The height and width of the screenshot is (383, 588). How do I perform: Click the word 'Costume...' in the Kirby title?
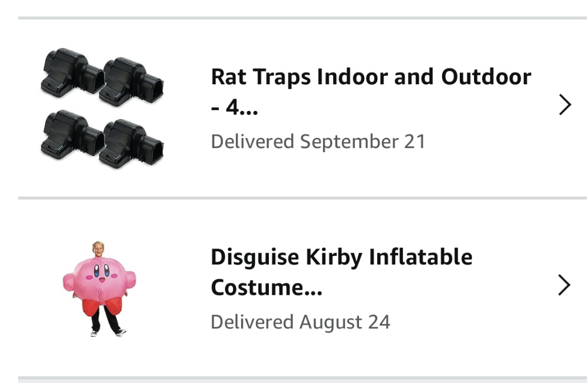tap(266, 287)
